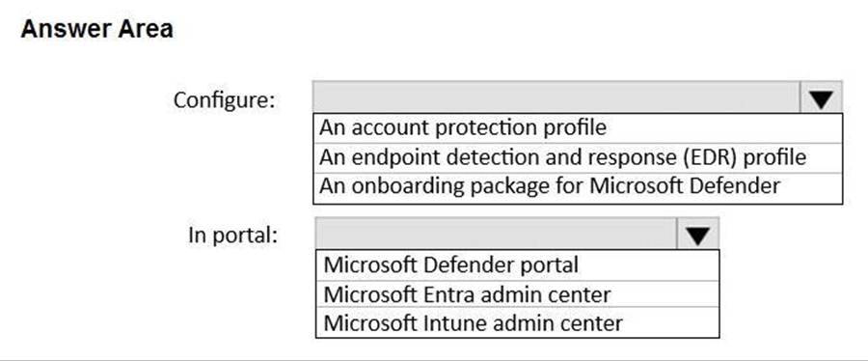Choose Microsoft Entra admin center
868x361 pixels.
coord(518,294)
